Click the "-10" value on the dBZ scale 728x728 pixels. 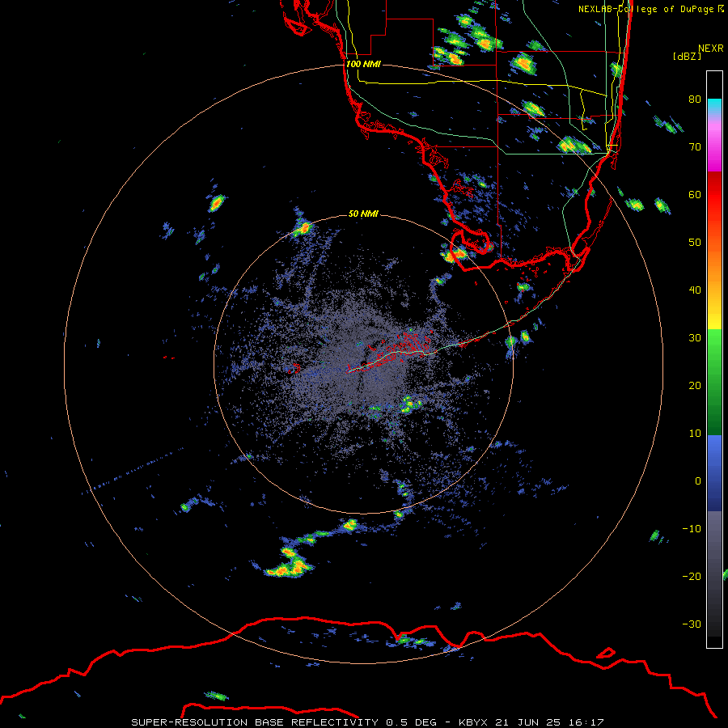(x=692, y=529)
